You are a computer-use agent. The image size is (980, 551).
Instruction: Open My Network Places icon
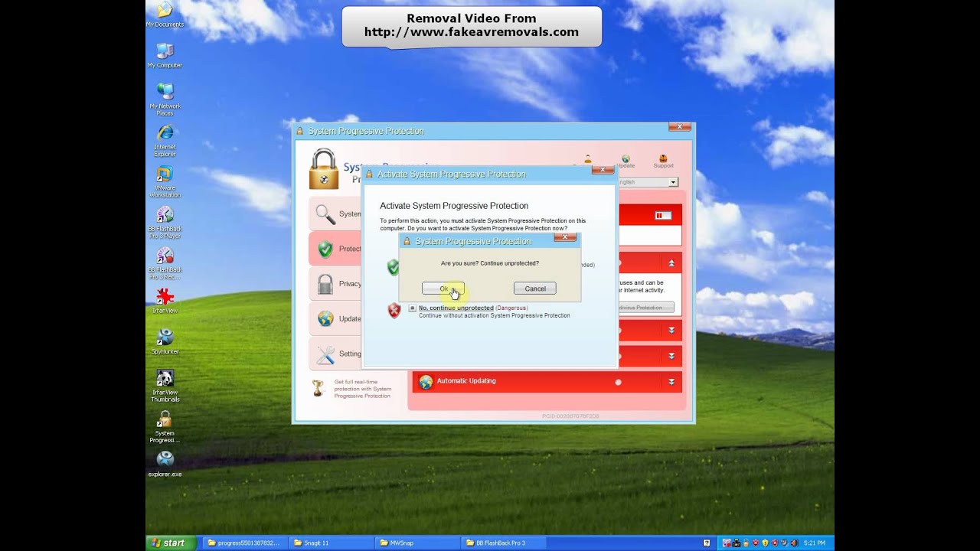[165, 98]
